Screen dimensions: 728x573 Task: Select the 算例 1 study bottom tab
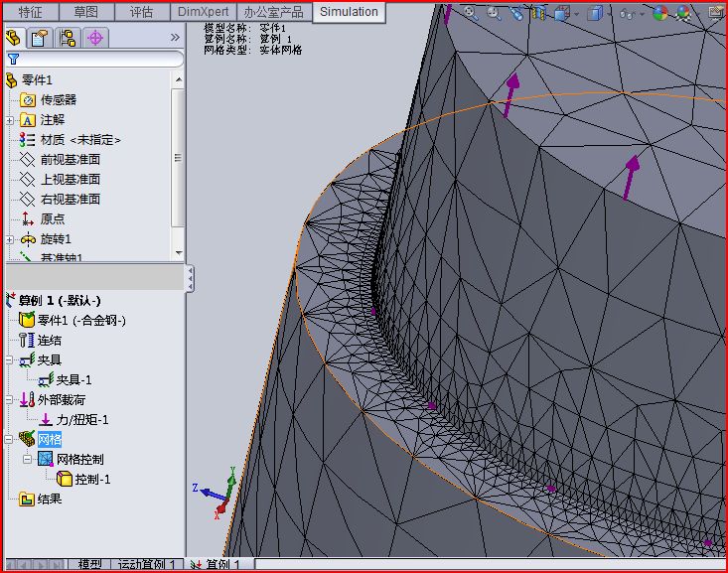pyautogui.click(x=219, y=564)
